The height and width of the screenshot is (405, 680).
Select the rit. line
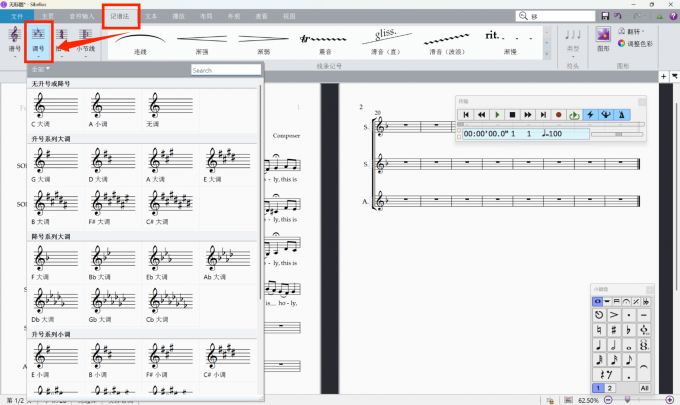click(510, 43)
